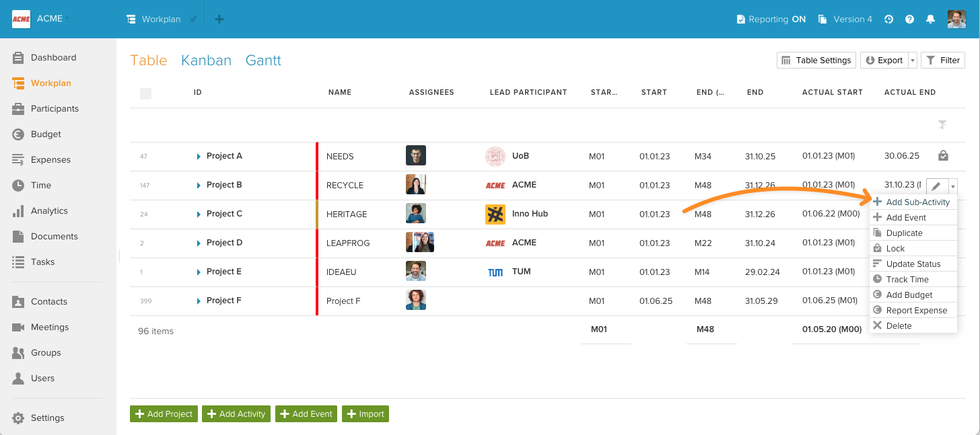Click the pin icon beside Workplan tab

pyautogui.click(x=193, y=19)
